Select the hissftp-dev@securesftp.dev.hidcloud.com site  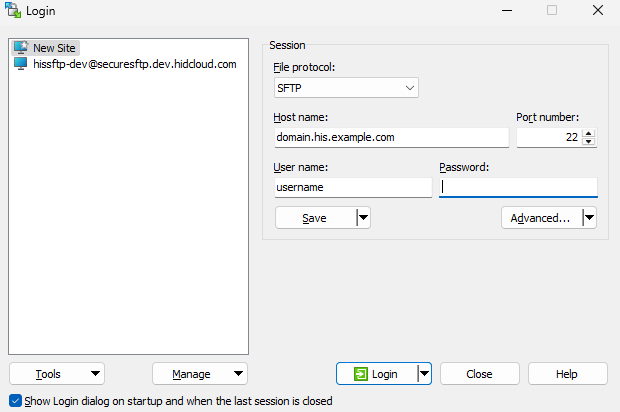[x=134, y=64]
